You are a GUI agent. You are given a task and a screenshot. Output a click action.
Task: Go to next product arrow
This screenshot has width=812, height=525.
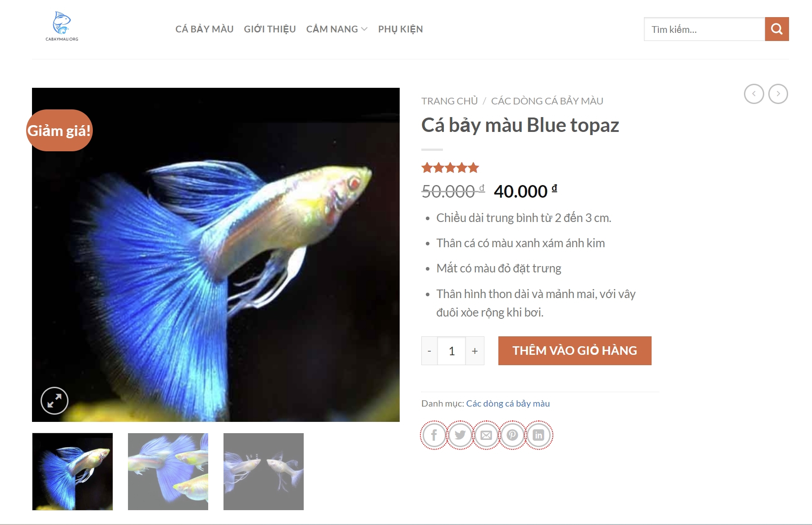pyautogui.click(x=778, y=94)
